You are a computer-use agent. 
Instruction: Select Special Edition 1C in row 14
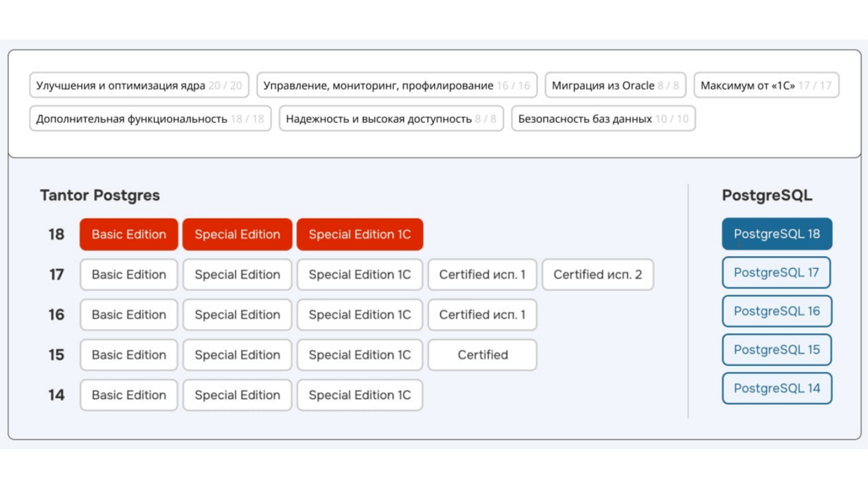point(359,395)
